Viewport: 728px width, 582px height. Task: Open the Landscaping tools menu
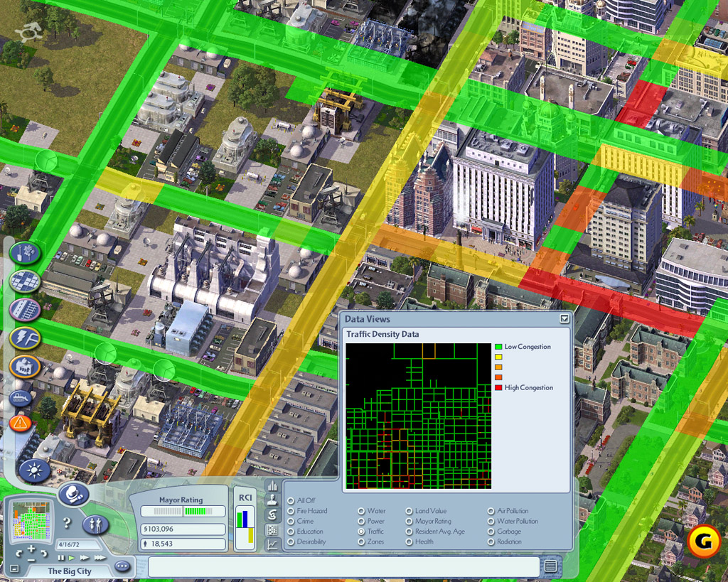click(25, 253)
